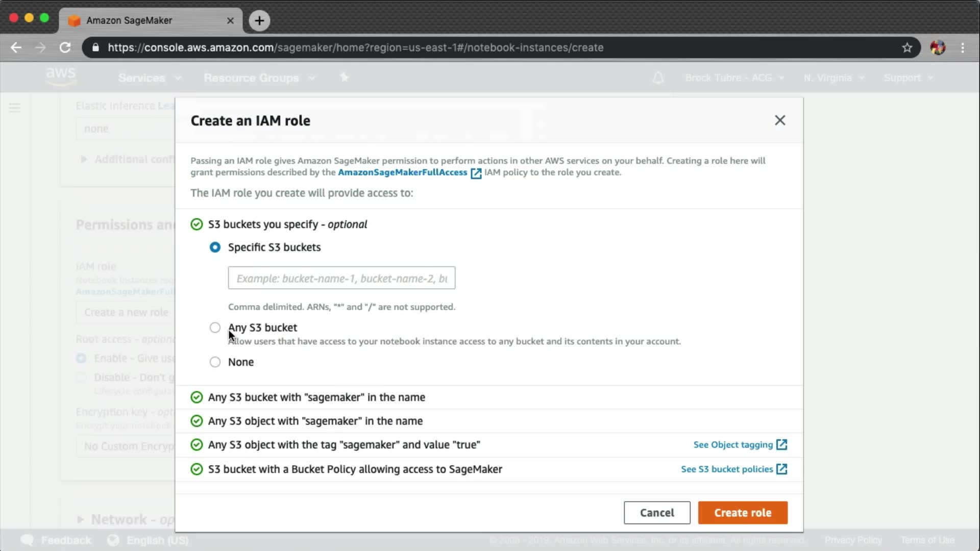Bookmark page with the star icon

pos(906,47)
